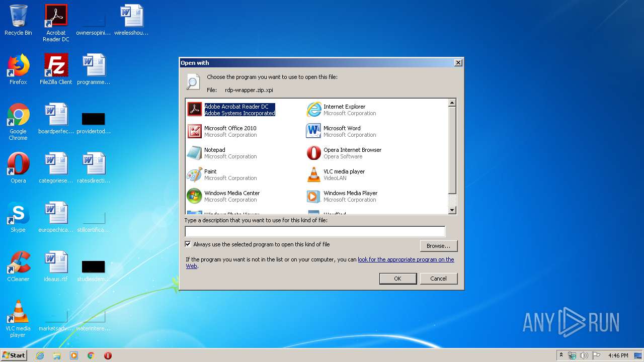Choose the Notepad icon in program list

pyautogui.click(x=195, y=152)
